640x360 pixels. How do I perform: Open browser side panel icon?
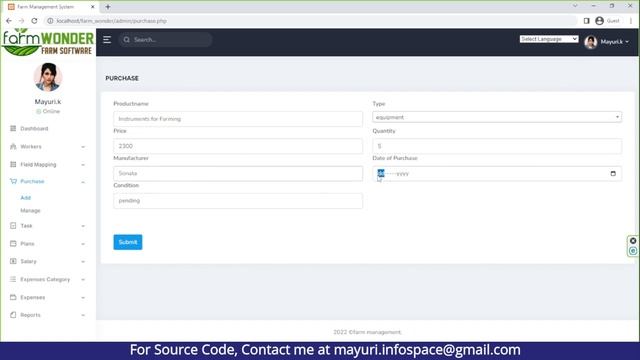pyautogui.click(x=587, y=21)
